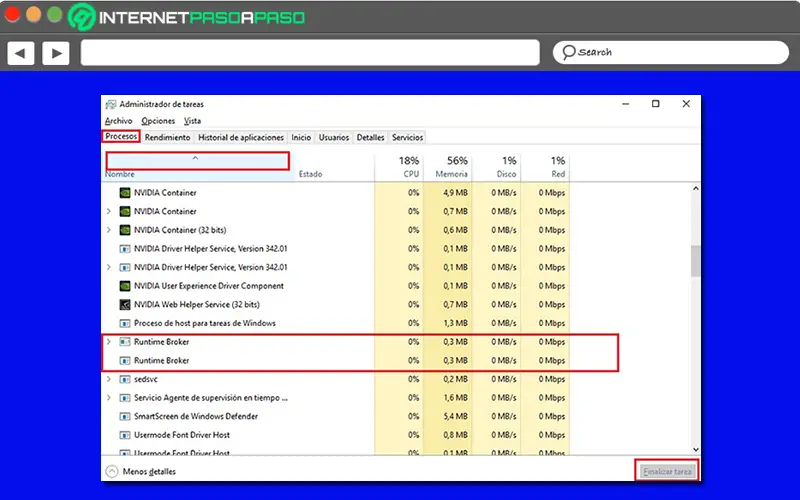Viewport: 800px width, 500px height.
Task: Click the browser frame address bar
Action: click(310, 53)
